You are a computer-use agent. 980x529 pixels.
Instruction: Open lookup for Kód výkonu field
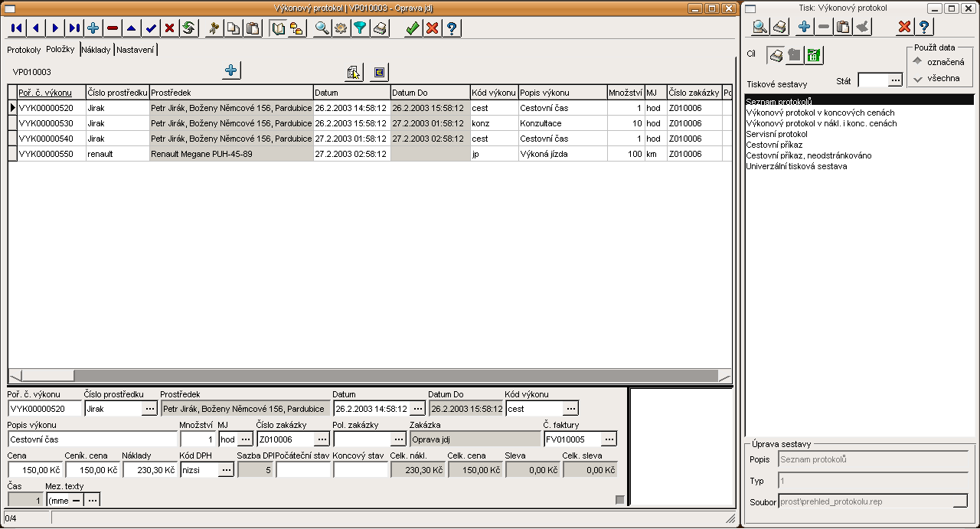coord(570,409)
